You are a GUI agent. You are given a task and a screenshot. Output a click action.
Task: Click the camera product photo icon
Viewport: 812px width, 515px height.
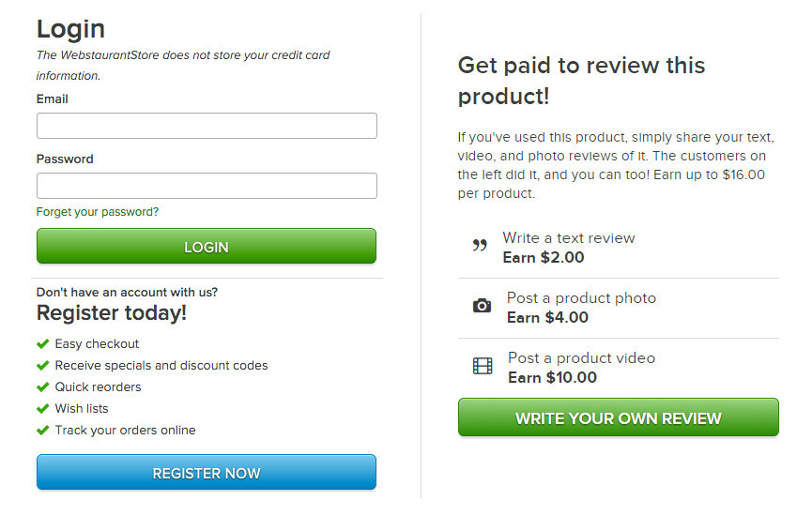tap(482, 306)
